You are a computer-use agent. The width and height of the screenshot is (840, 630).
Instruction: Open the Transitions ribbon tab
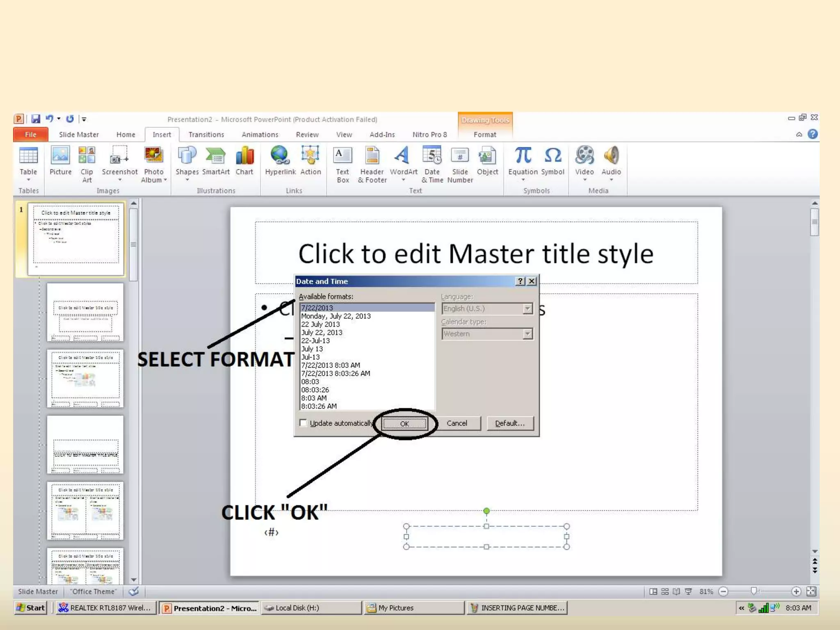coord(206,135)
